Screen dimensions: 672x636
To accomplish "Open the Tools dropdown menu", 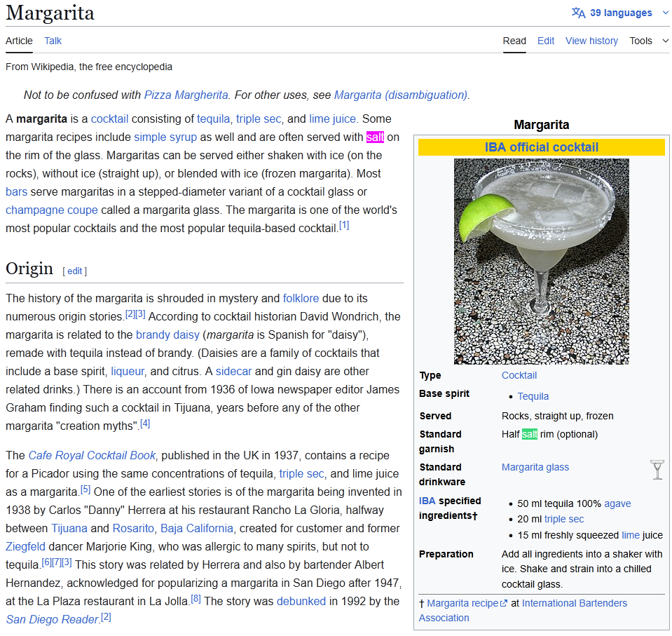I will pos(649,41).
